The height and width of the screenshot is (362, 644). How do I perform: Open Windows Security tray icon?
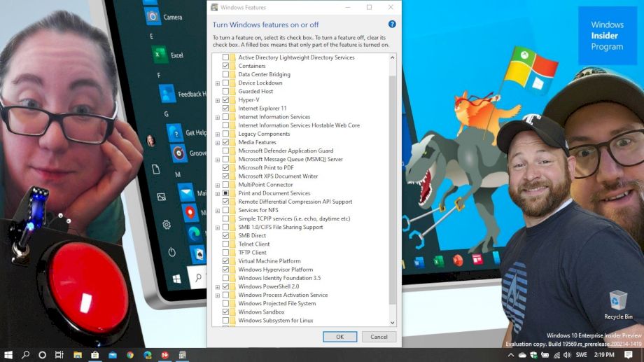tap(533, 355)
